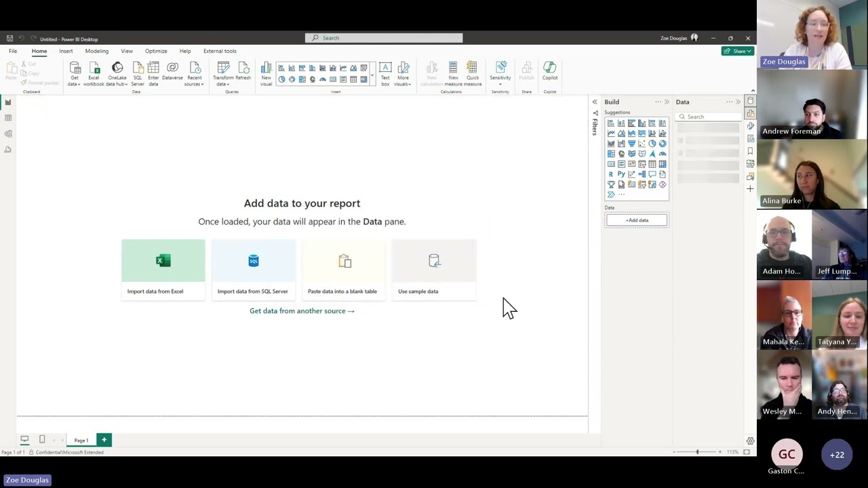
Task: Click the Save icon in title bar
Action: (9, 39)
